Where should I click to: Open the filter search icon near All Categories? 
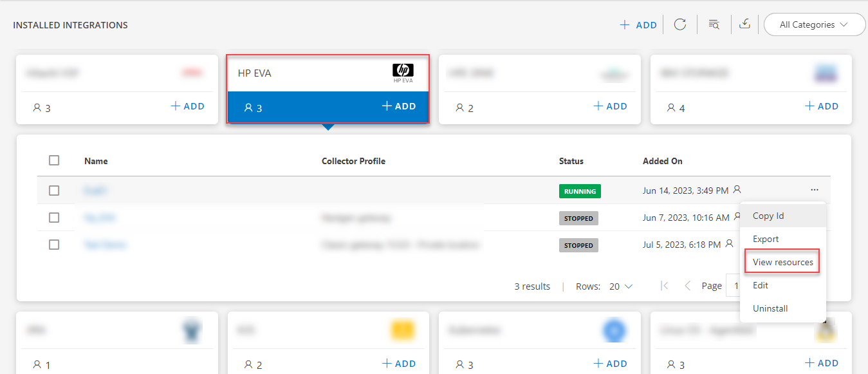pyautogui.click(x=714, y=23)
